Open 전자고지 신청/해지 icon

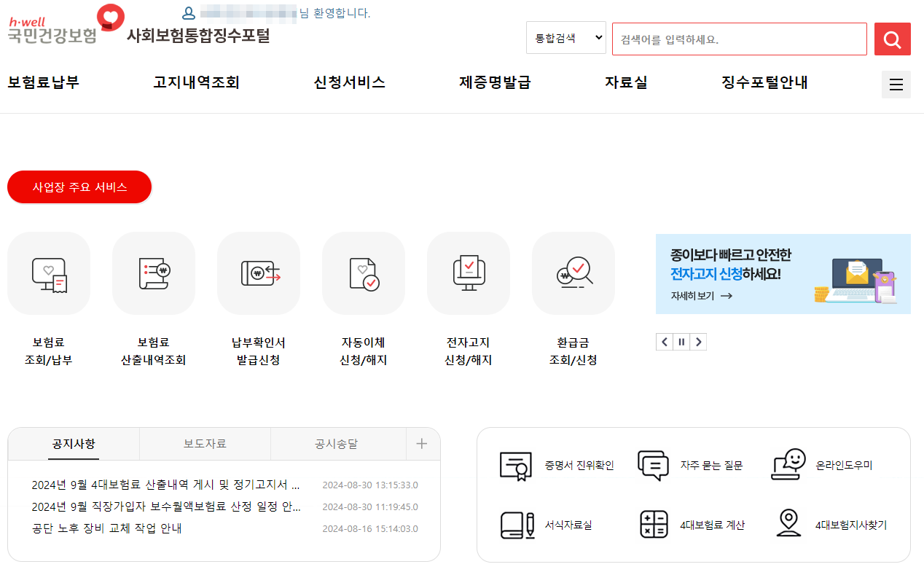pos(469,273)
